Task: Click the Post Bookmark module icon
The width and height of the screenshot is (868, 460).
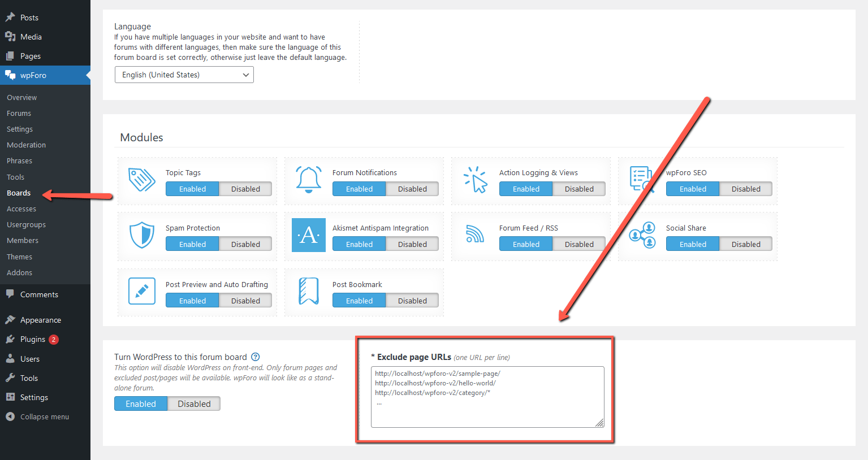Action: click(308, 291)
